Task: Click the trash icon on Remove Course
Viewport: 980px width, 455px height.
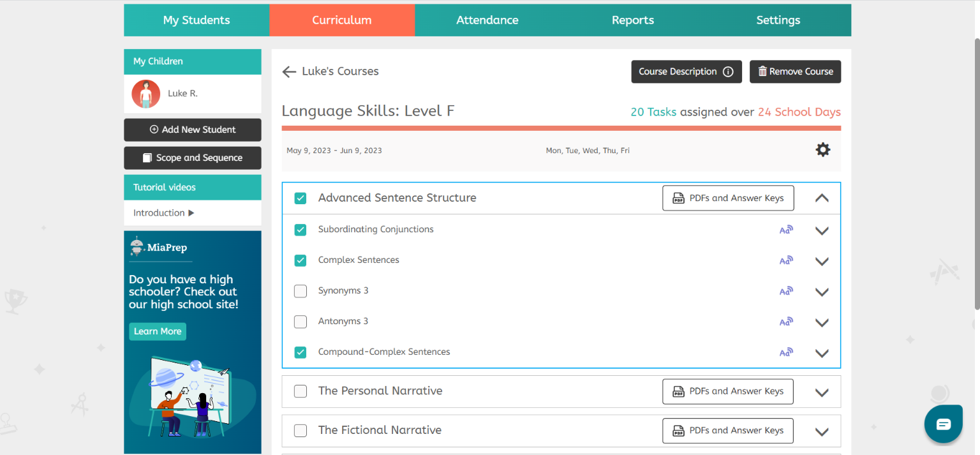Action: pos(762,71)
